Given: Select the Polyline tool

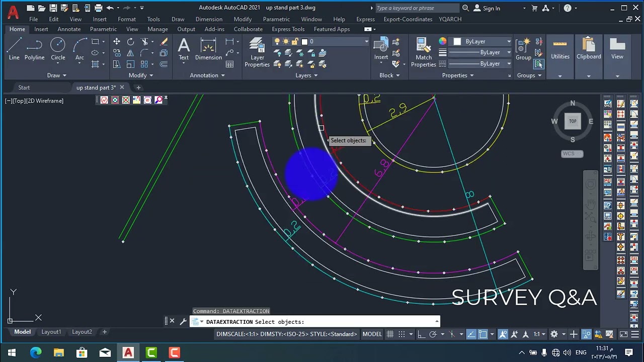Looking at the screenshot, I should pos(34,49).
